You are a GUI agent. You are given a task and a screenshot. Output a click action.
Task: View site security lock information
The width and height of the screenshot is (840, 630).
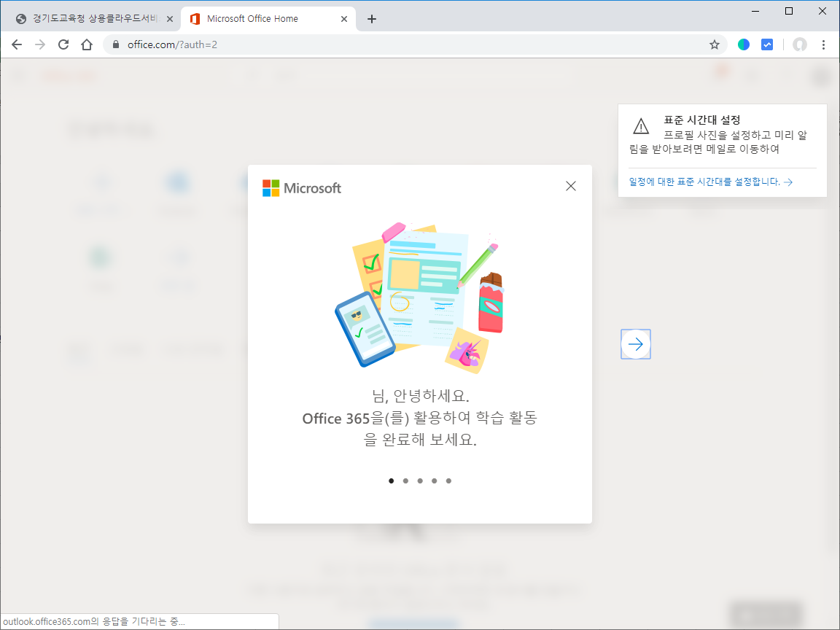tap(116, 44)
